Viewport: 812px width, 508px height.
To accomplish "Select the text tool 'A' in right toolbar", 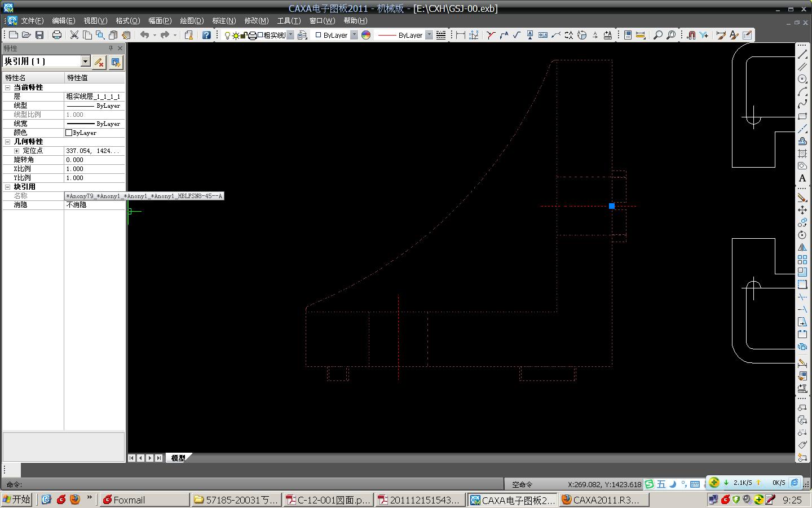I will [802, 178].
